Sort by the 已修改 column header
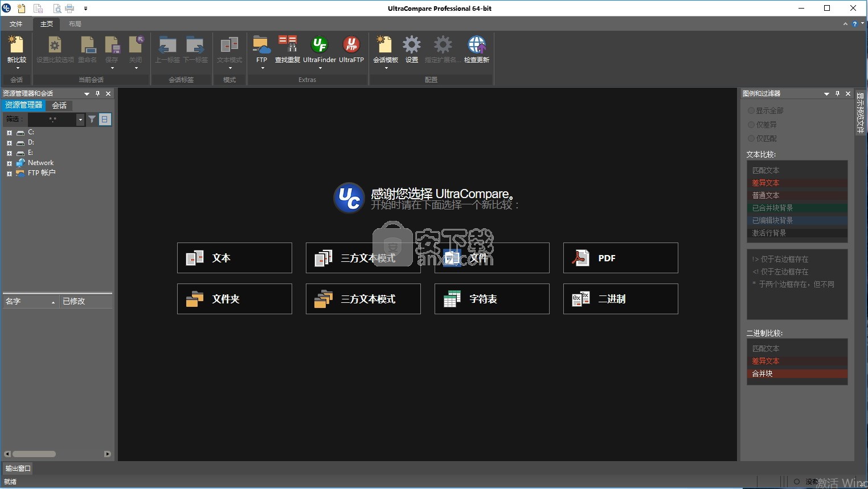 click(85, 301)
